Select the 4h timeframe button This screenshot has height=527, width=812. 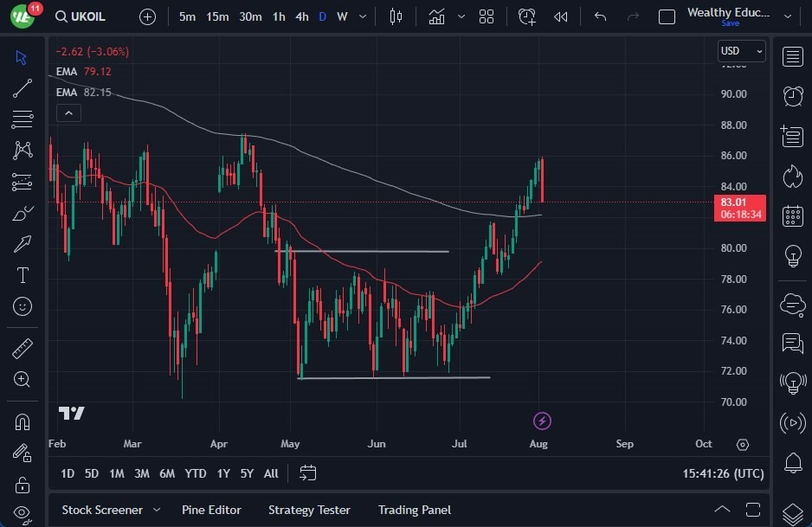[x=301, y=16]
